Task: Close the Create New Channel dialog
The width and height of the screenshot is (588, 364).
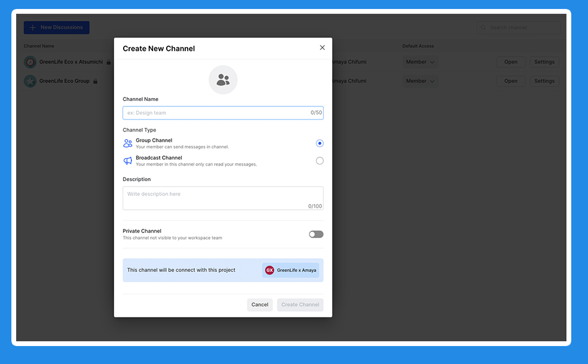Action: 322,48
